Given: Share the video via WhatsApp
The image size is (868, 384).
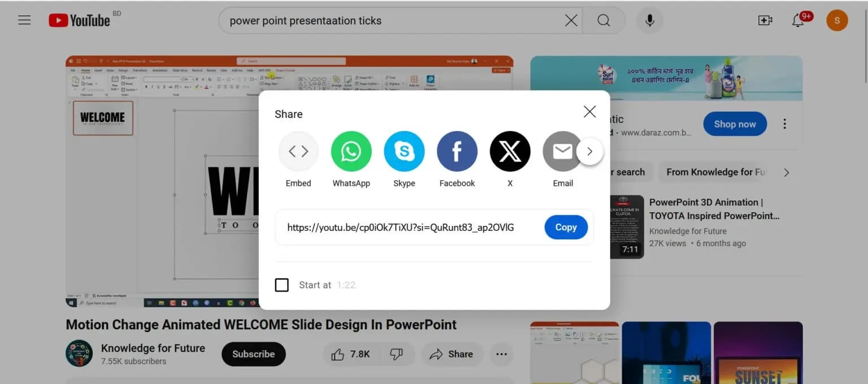Looking at the screenshot, I should click(351, 159).
